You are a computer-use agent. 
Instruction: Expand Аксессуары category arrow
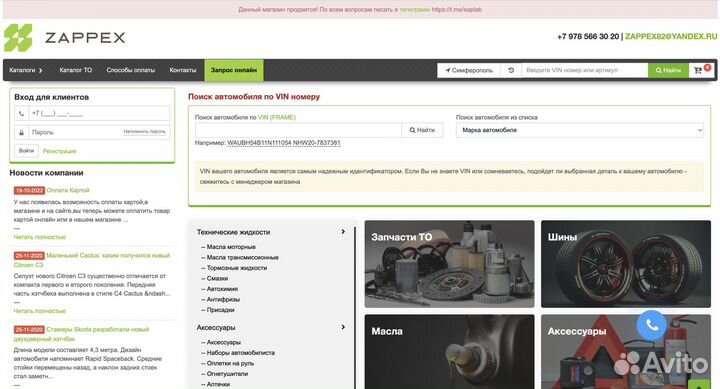(x=343, y=327)
